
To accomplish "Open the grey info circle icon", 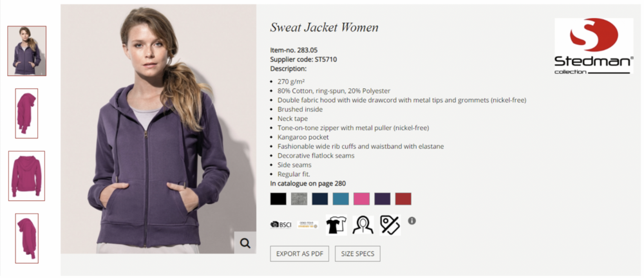I will tap(412, 221).
